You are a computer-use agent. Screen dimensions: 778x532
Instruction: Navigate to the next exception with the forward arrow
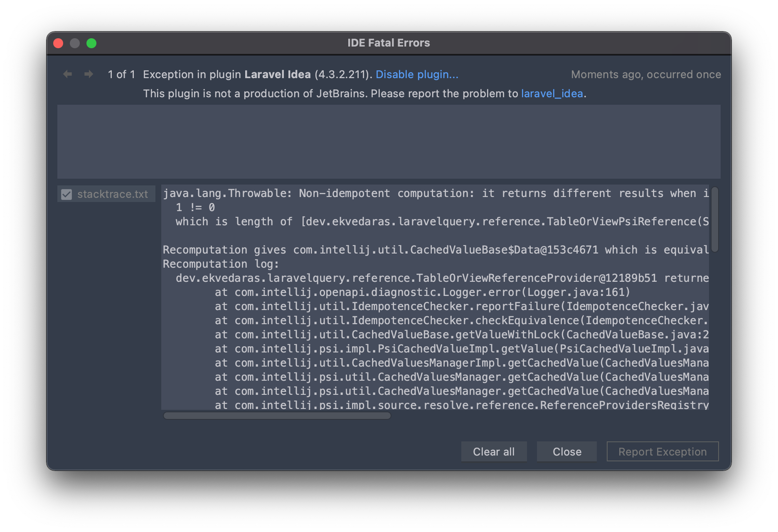[x=88, y=74]
